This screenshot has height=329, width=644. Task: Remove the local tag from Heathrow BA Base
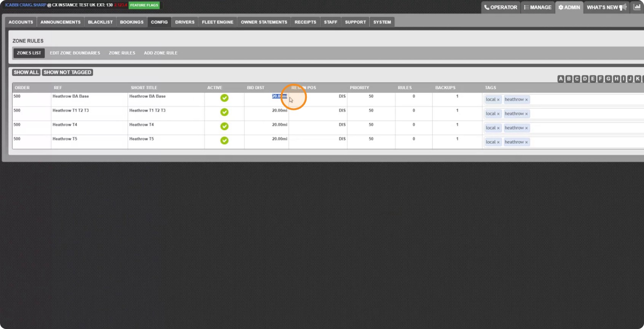pyautogui.click(x=498, y=100)
